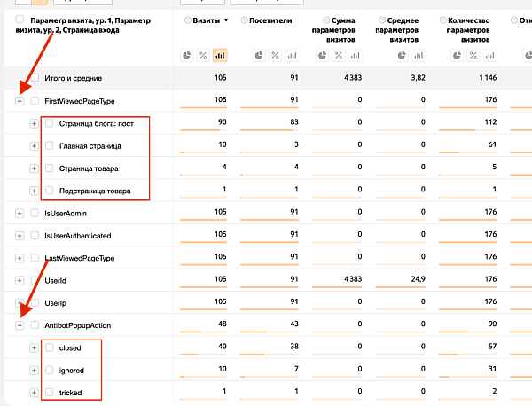
Task: Sort by Сумма параметров визитов header
Action: (333, 30)
